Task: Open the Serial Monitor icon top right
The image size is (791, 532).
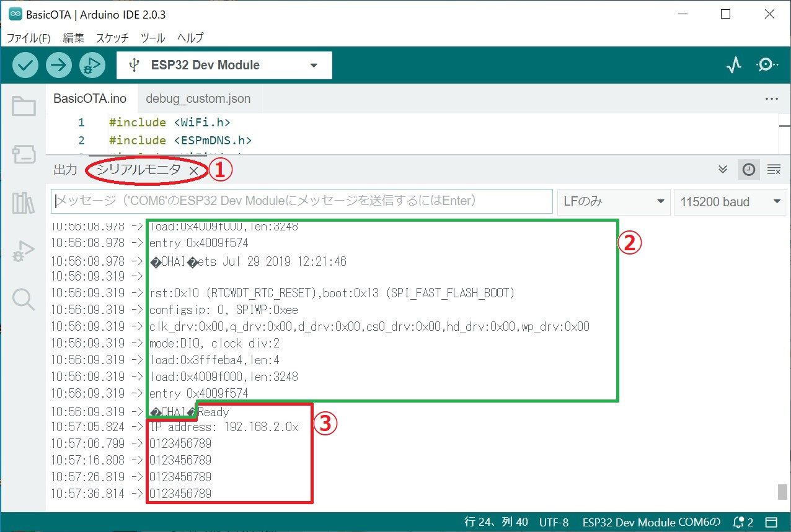Action: click(x=767, y=64)
